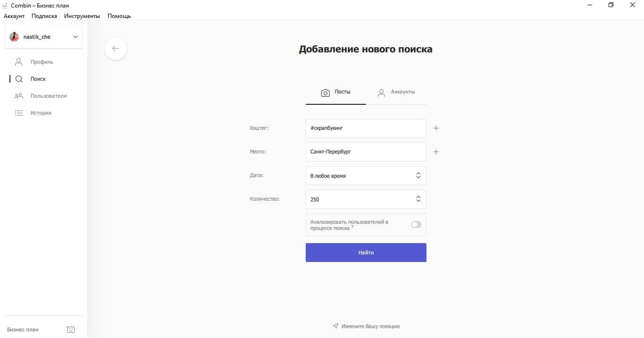The width and height of the screenshot is (644, 338).
Task: Open the Дата dropdown 'В любое время'
Action: [x=366, y=176]
